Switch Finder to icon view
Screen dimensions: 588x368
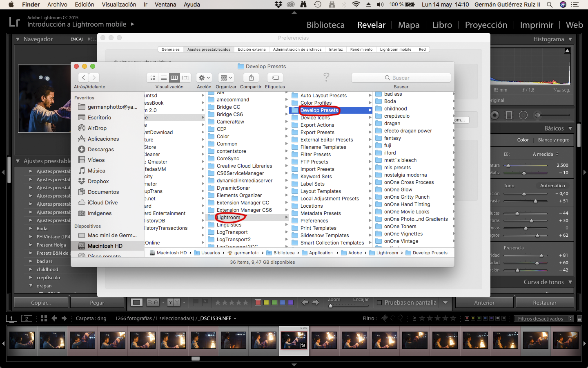pos(153,78)
